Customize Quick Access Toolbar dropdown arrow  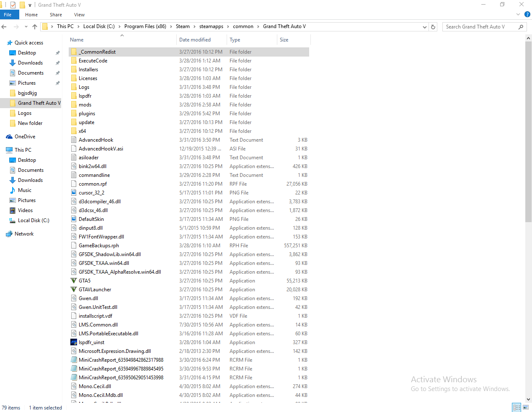[x=30, y=5]
